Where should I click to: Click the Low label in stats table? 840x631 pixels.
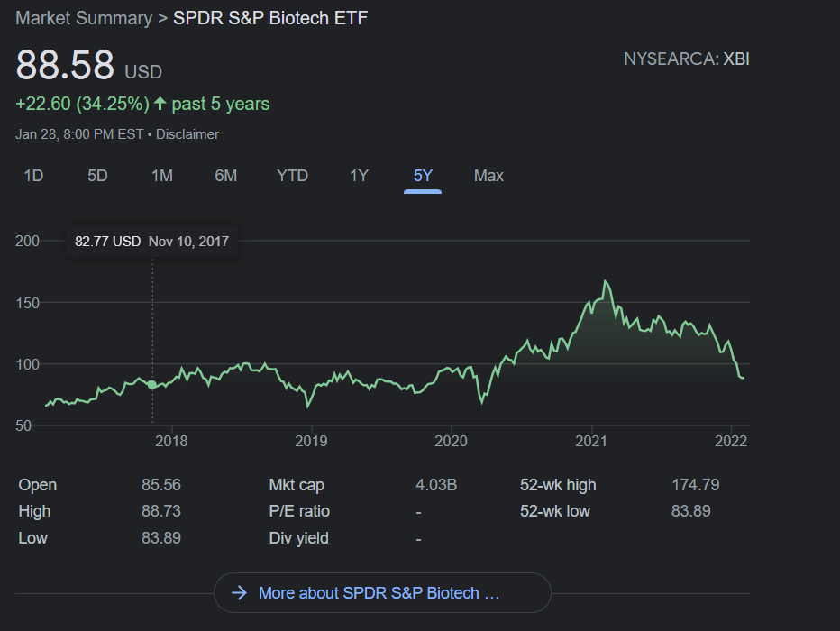(32, 538)
